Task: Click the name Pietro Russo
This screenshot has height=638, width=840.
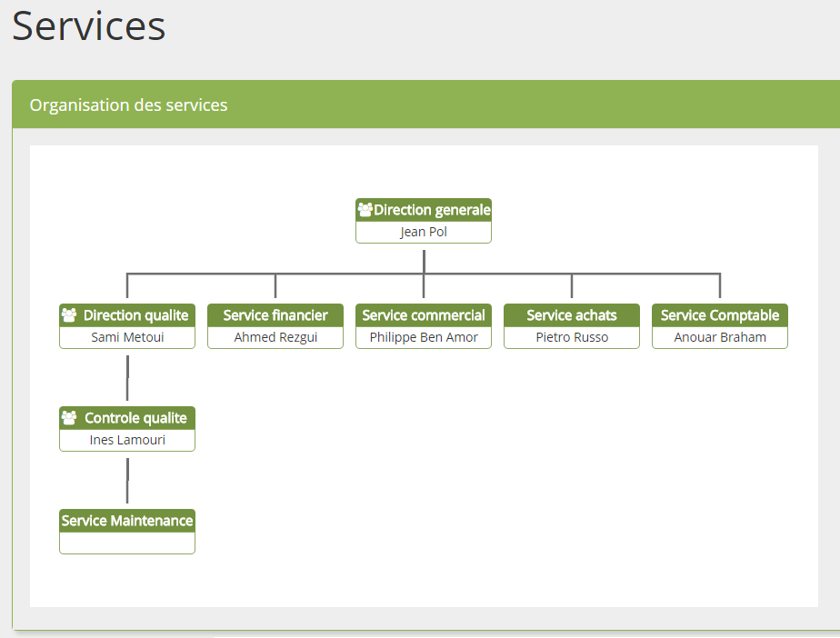Action: [x=572, y=337]
